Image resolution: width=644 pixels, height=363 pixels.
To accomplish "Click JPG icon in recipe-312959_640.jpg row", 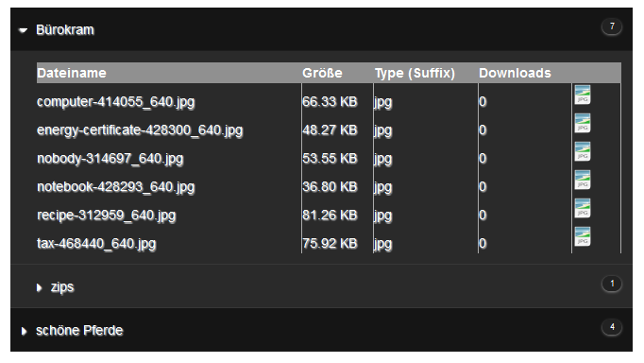I will 583,208.
